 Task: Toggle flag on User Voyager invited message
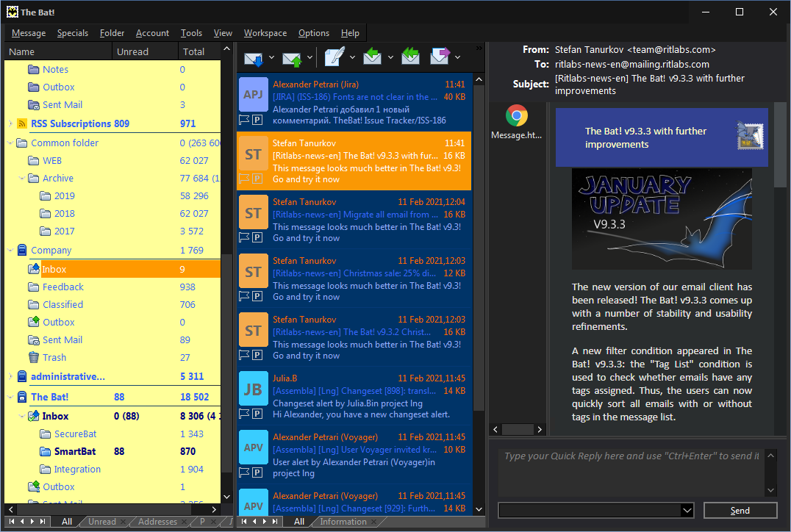click(x=244, y=472)
